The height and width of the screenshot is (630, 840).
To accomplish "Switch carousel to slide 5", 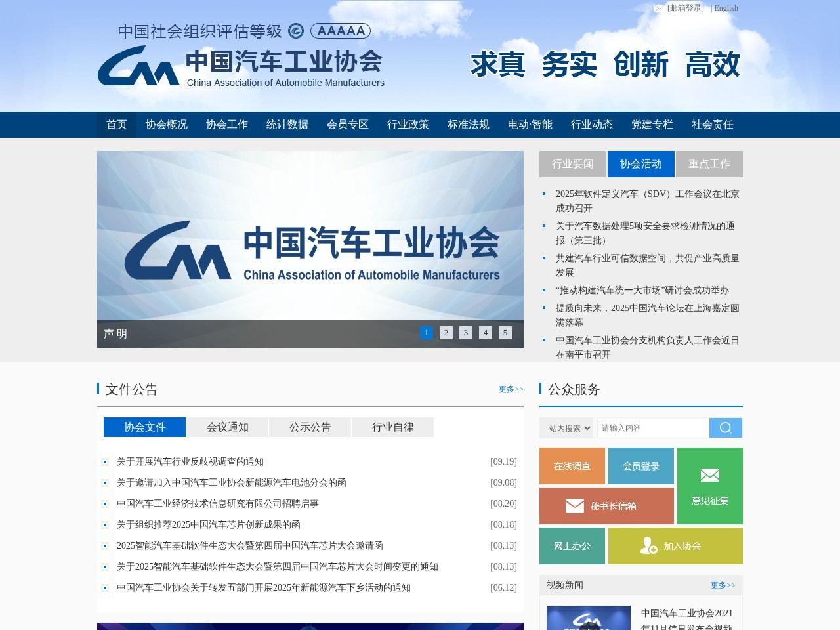I will pyautogui.click(x=505, y=333).
